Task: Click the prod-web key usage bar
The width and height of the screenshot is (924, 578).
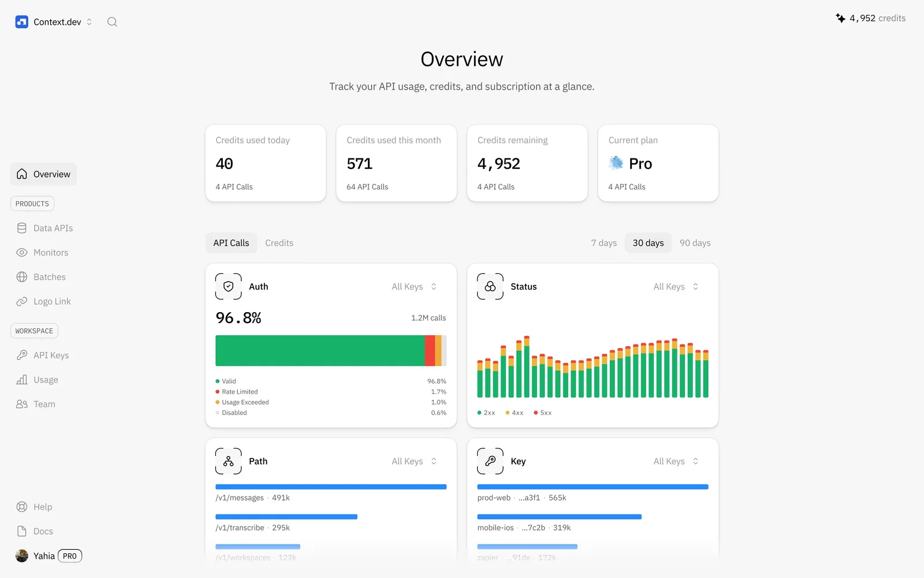Action: tap(593, 487)
